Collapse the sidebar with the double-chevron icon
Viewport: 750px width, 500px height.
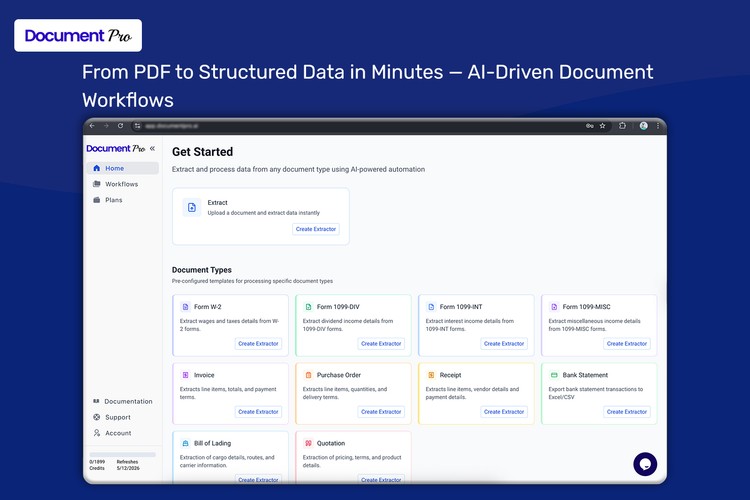point(152,148)
